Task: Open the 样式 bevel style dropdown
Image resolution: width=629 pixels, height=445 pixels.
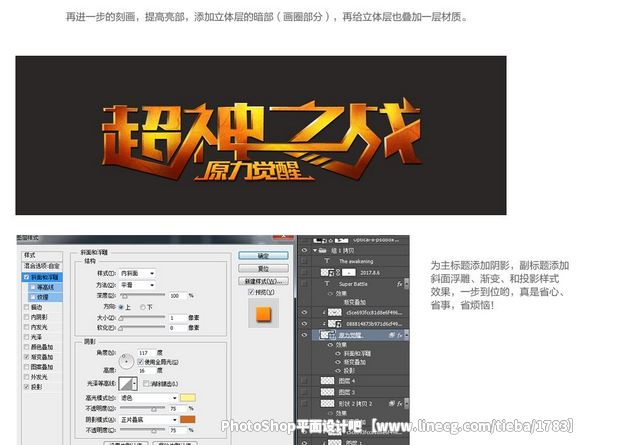Action: [137, 273]
